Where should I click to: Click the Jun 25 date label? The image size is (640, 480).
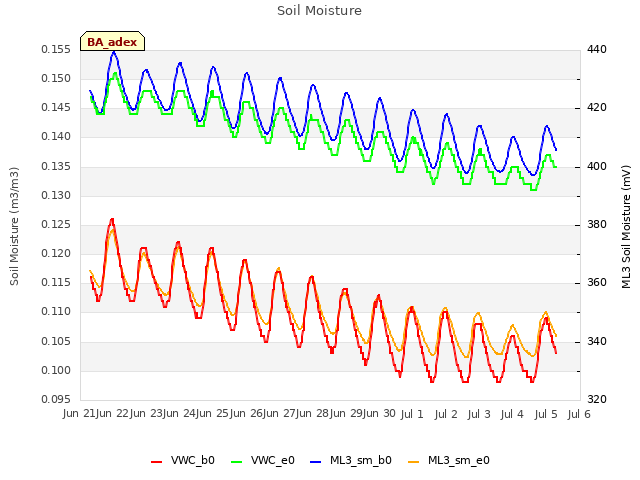pyautogui.click(x=213, y=414)
